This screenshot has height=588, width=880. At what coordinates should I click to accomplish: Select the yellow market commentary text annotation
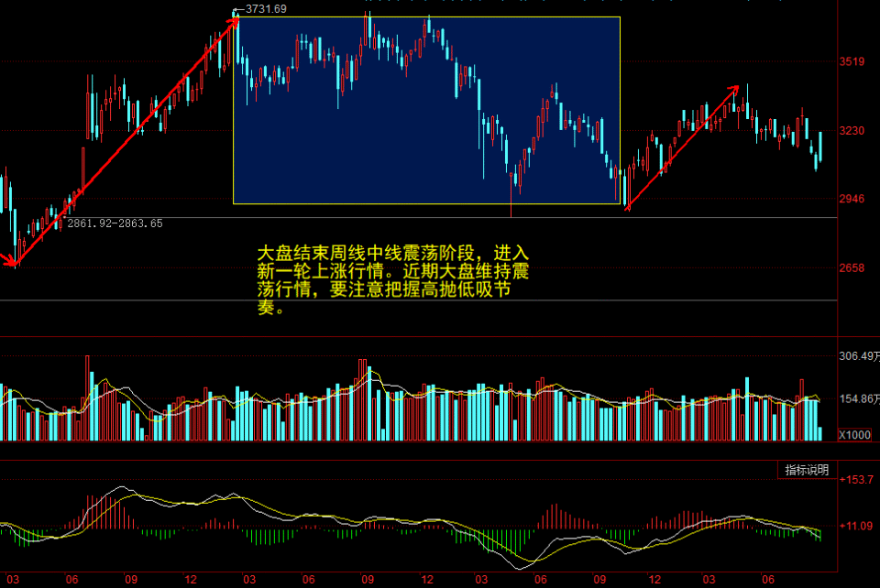[393, 279]
